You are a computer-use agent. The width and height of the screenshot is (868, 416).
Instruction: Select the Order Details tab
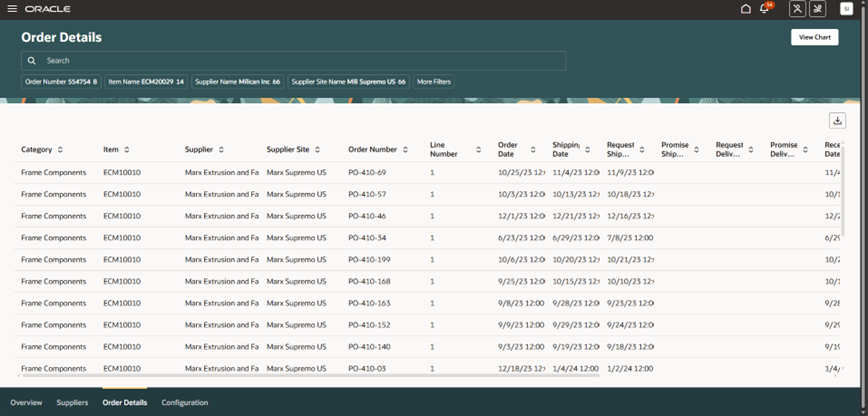pos(125,403)
